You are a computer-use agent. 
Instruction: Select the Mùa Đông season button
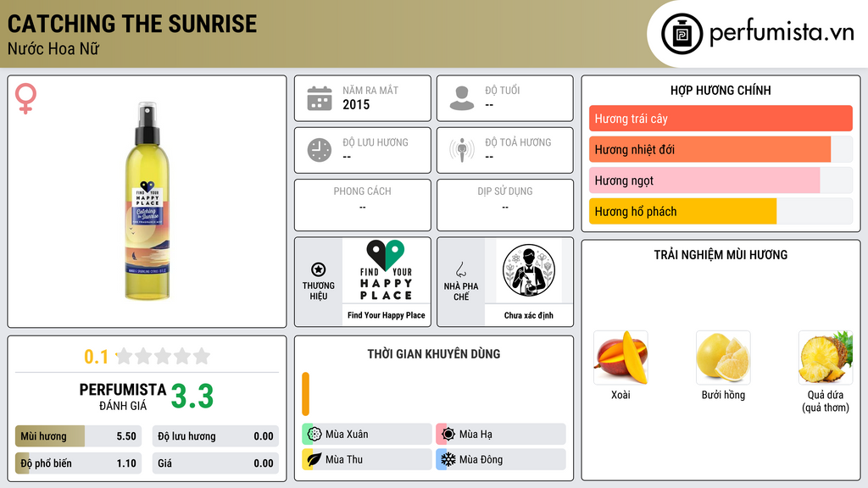[500, 459]
